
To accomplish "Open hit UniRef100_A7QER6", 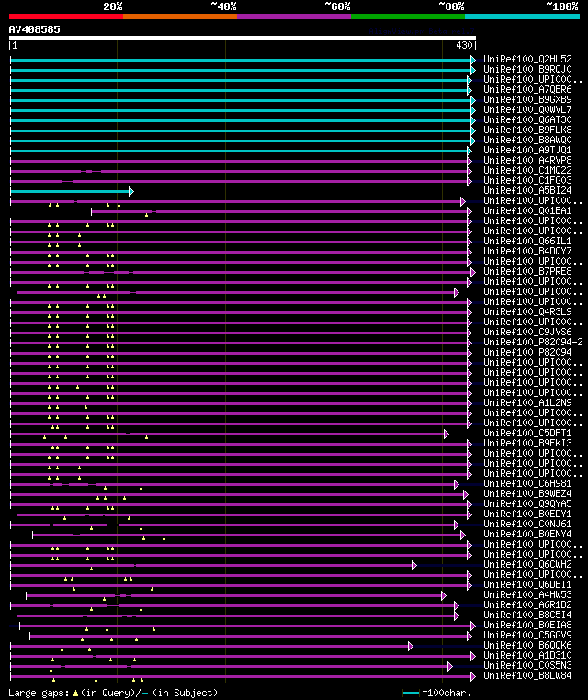I will point(527,90).
